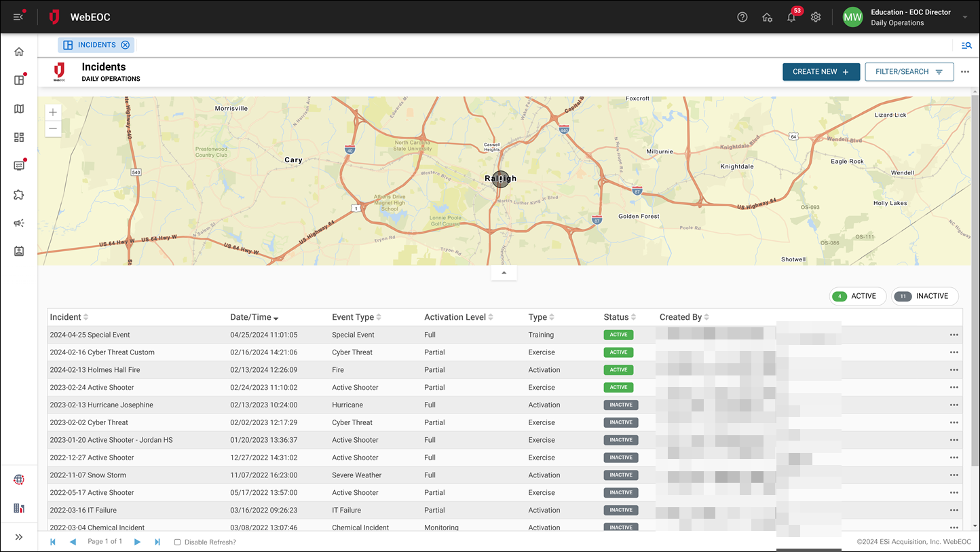Toggle the INACTIVE incidents filter
The height and width of the screenshot is (552, 980).
pyautogui.click(x=924, y=296)
